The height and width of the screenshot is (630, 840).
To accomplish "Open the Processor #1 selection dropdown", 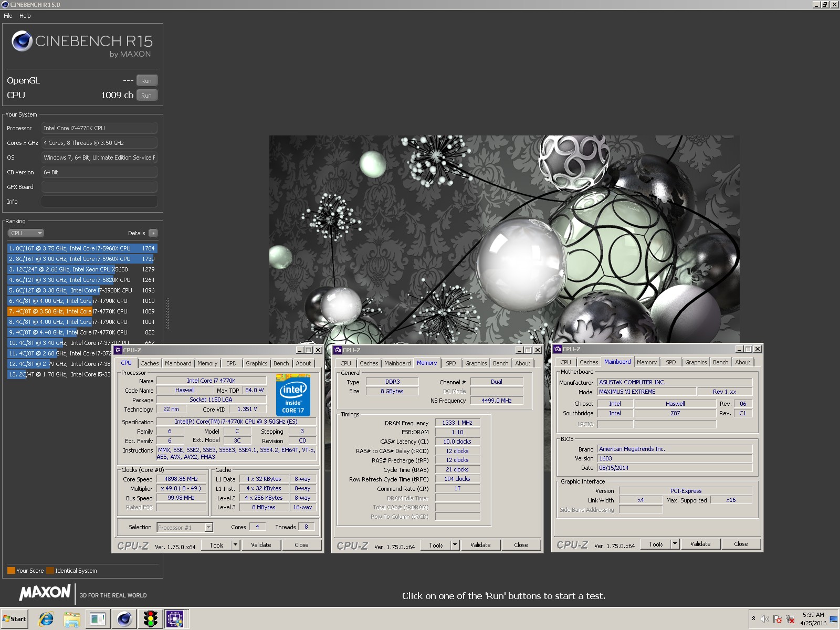I will 185,528.
